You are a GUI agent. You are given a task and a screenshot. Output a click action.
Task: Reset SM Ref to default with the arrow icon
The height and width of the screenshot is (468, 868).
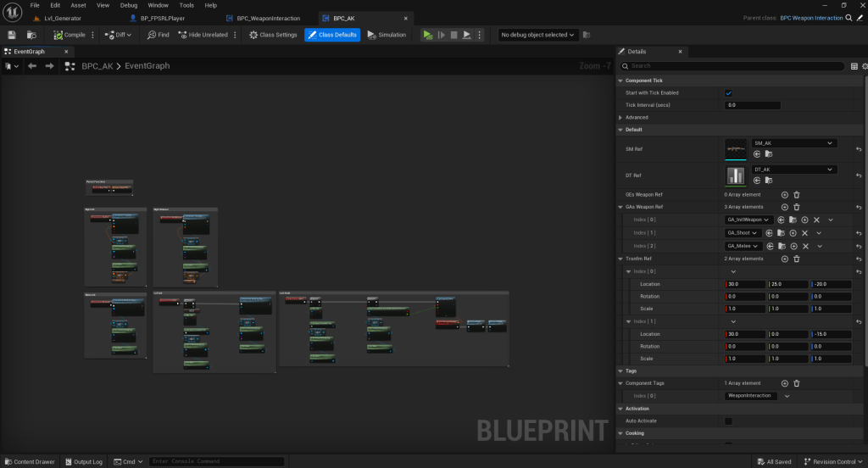859,149
